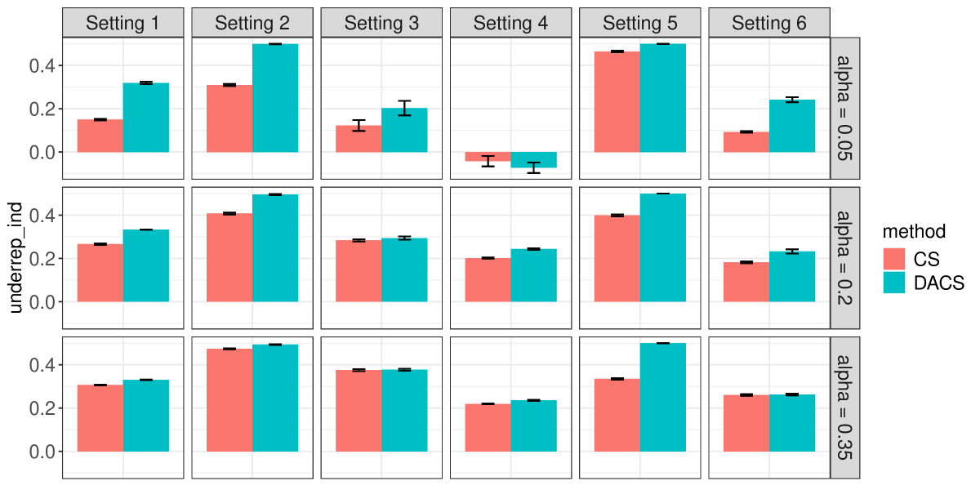Click the Setting 3 strip label
Image resolution: width=980 pixels, height=490 pixels.
(381, 24)
